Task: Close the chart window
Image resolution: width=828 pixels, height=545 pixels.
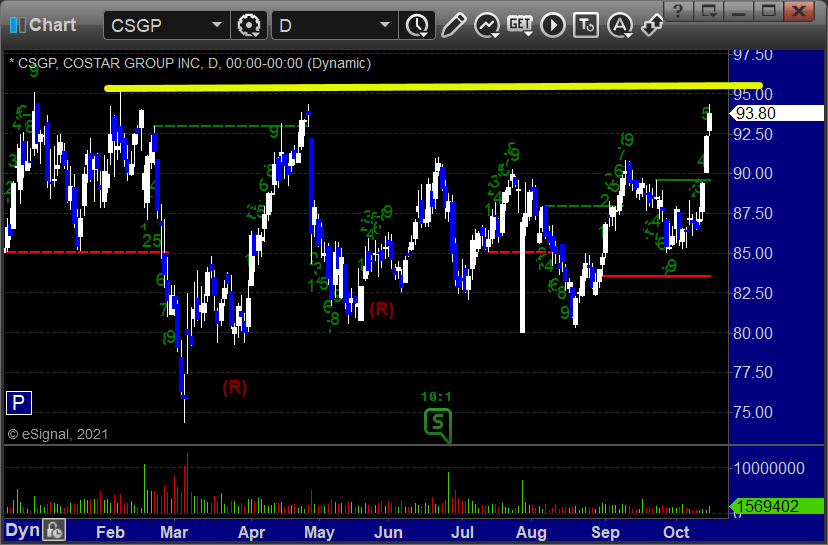Action: tap(799, 11)
